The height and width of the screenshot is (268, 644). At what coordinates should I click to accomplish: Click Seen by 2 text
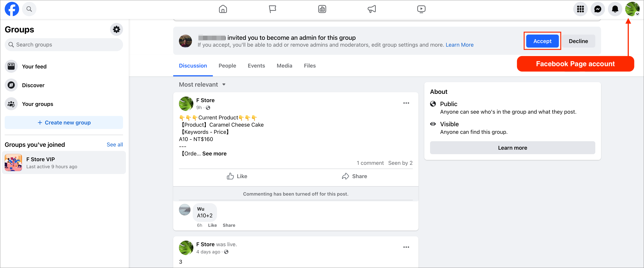coord(400,163)
